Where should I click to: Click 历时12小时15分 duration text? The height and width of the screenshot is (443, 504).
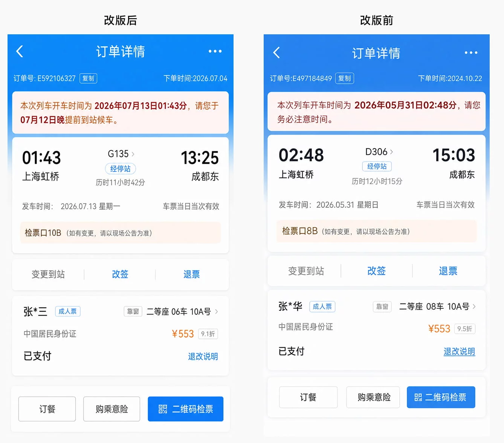coord(377,181)
